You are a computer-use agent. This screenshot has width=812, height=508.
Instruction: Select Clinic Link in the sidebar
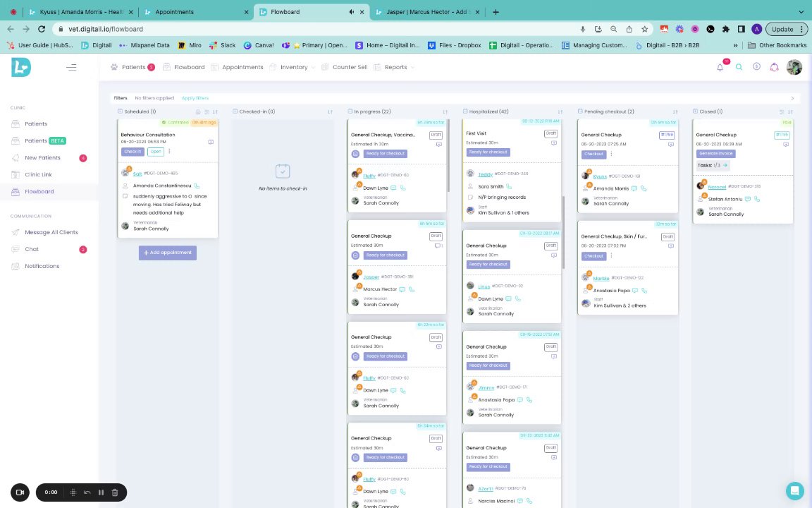pos(38,175)
